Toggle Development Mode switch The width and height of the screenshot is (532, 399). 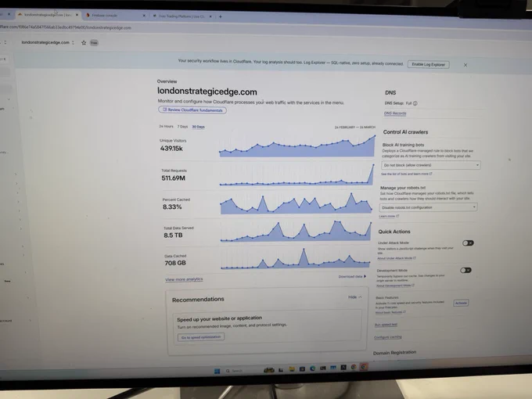465,271
